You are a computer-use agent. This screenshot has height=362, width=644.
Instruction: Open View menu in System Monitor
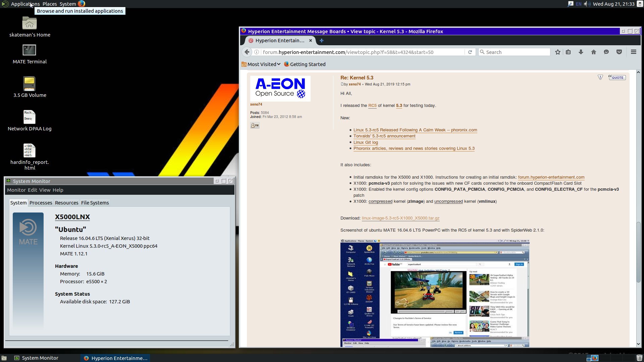[45, 190]
